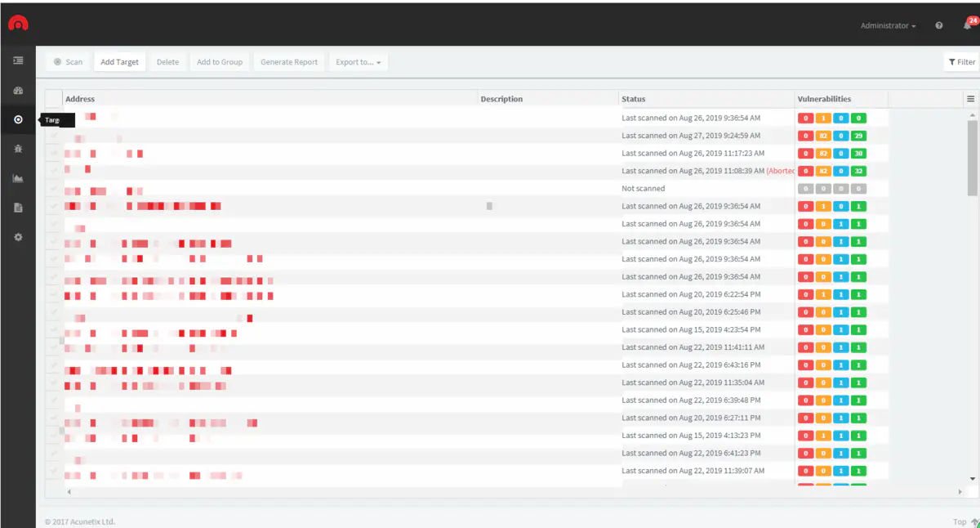Click the Add Target button

(119, 62)
